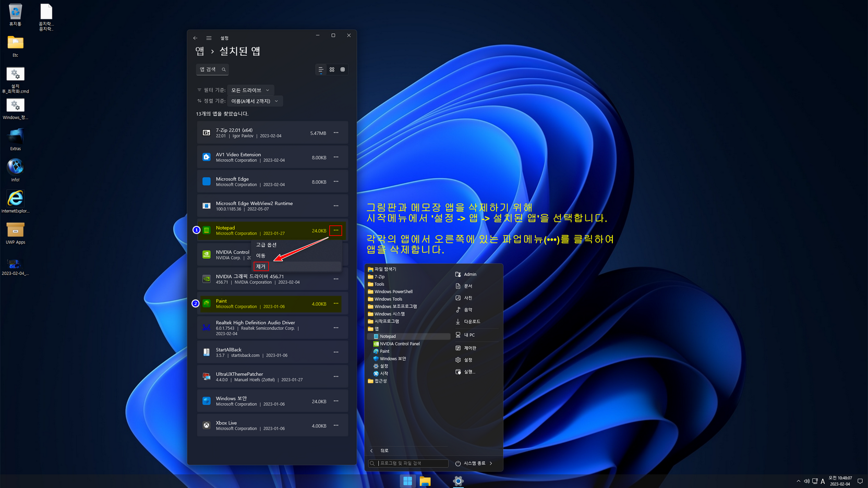Viewport: 868px width, 488px height.
Task: Open 다운로드 in Start menu
Action: 468,322
